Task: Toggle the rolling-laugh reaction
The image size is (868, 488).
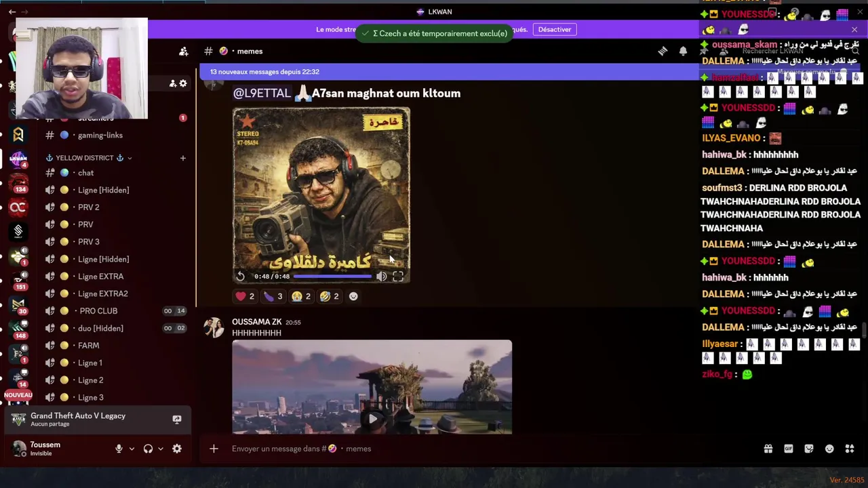Action: (330, 296)
